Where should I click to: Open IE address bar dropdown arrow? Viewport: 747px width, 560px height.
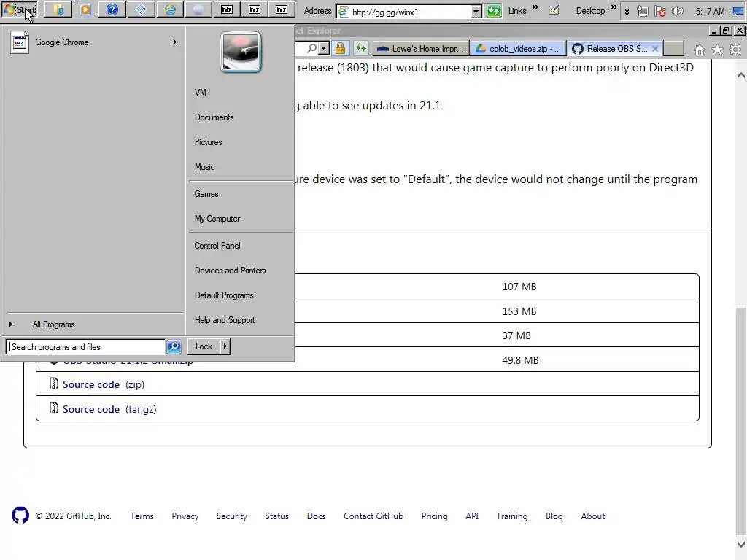coord(324,48)
